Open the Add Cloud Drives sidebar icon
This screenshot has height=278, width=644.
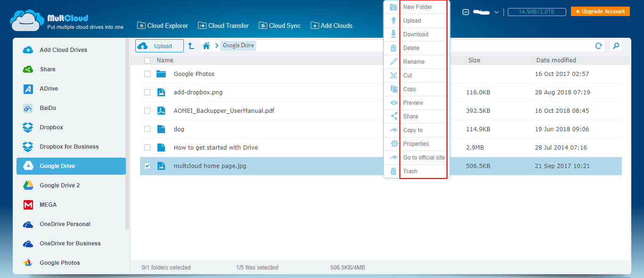(x=28, y=50)
